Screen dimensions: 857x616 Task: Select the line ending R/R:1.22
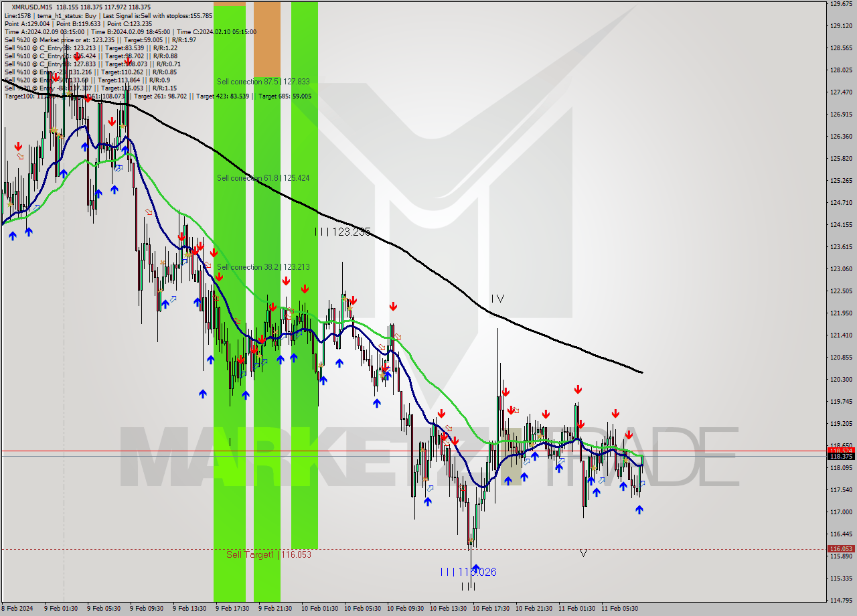click(x=91, y=48)
